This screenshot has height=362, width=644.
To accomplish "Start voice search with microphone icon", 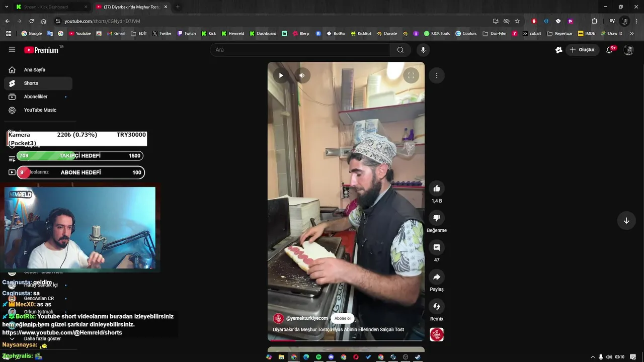I will (x=423, y=50).
